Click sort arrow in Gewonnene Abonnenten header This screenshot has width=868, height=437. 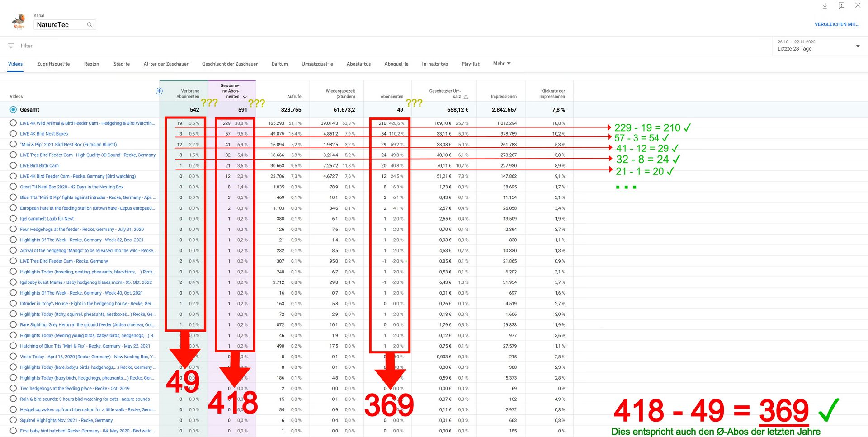(x=245, y=97)
